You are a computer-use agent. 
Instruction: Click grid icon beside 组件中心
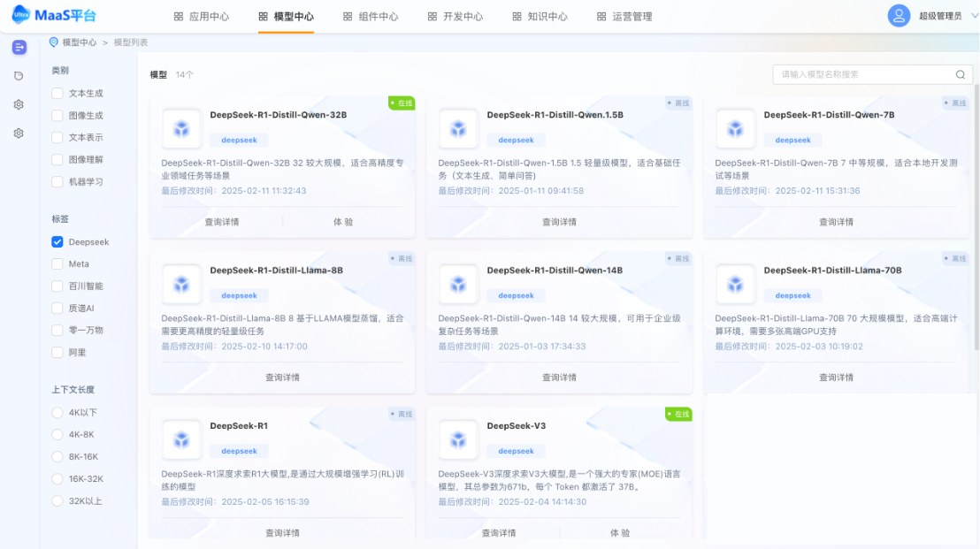[348, 17]
